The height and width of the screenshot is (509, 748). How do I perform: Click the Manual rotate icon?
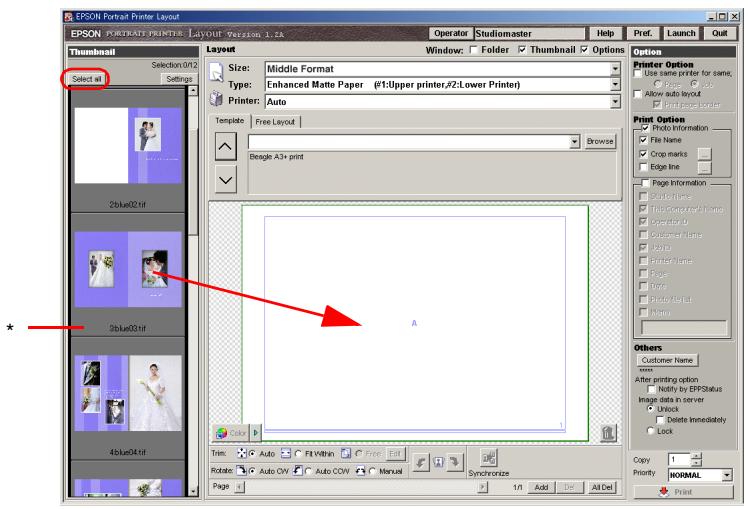(x=361, y=470)
